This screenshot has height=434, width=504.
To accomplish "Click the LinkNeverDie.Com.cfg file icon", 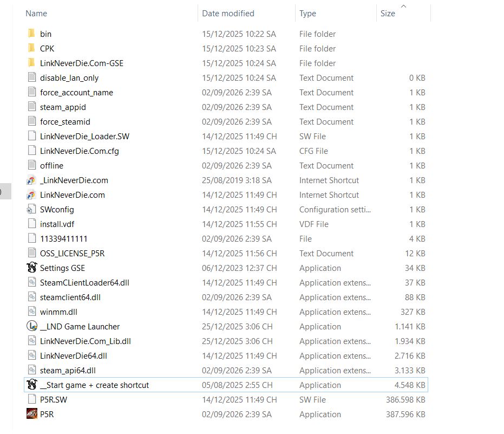I will pos(31,151).
